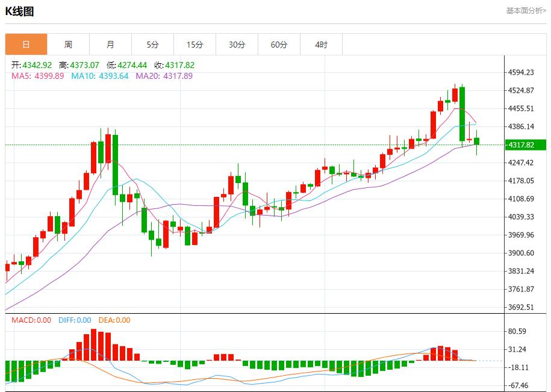
Task: Click the MACD: 0.00 indicator label
Action: pyautogui.click(x=31, y=320)
